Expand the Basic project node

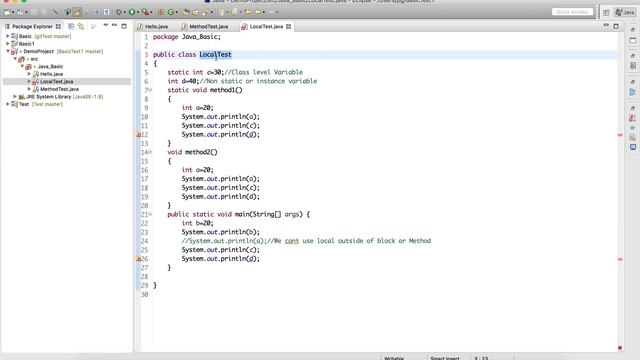pyautogui.click(x=7, y=36)
